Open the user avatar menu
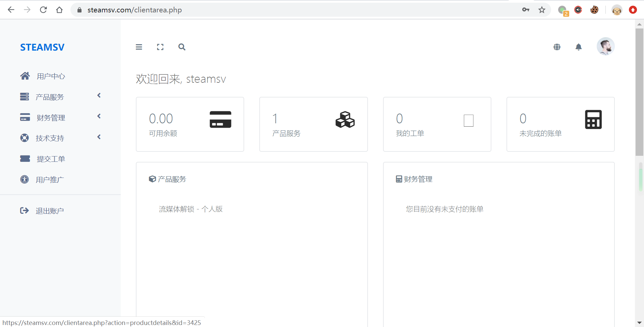The height and width of the screenshot is (327, 644). click(x=605, y=46)
